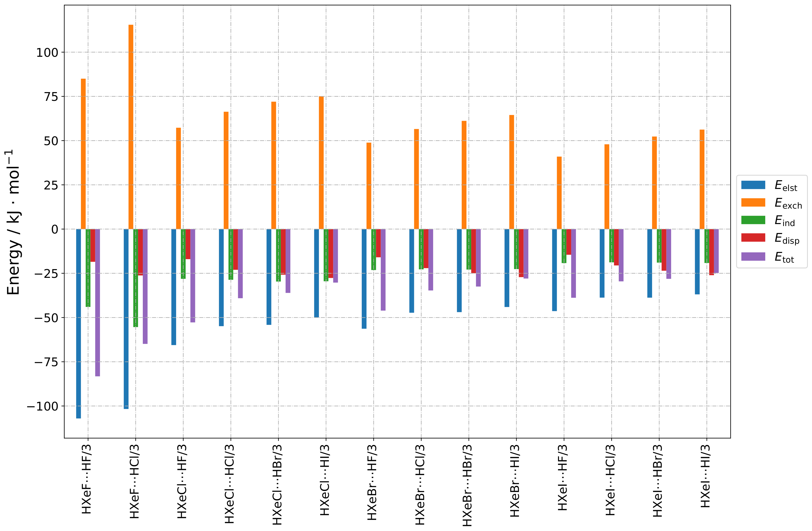812x531 pixels.
Task: Click the orange bar of HXeI···HF/3
Action: click(559, 193)
